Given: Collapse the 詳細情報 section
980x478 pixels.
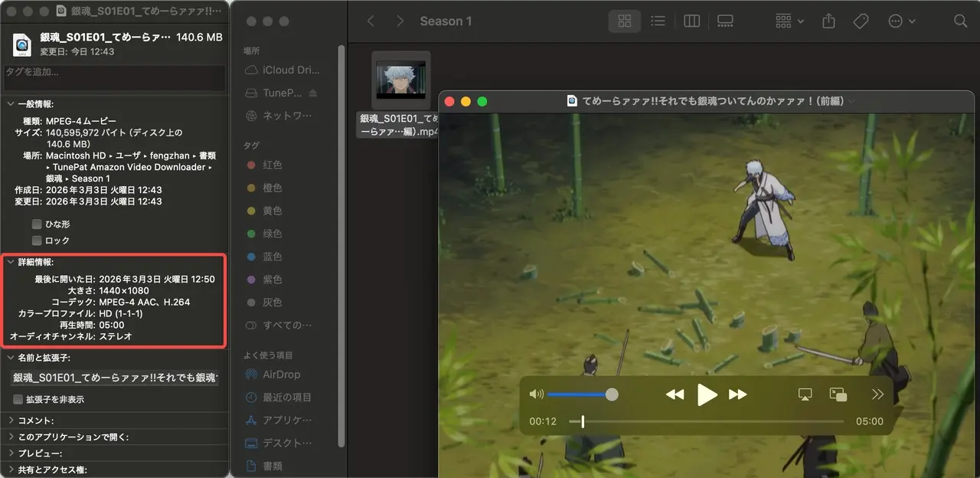Looking at the screenshot, I should click(9, 262).
